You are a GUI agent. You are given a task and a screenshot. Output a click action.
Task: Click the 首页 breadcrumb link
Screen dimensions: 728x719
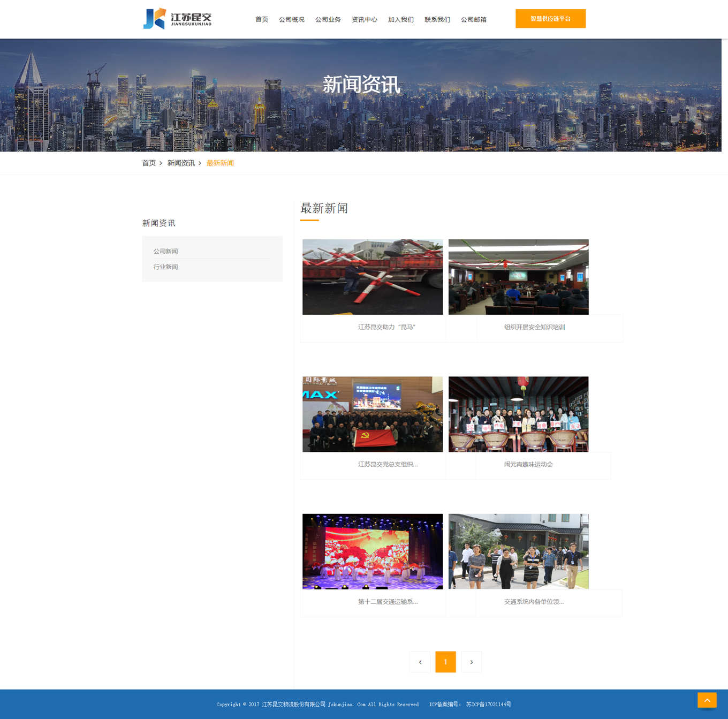(x=149, y=163)
